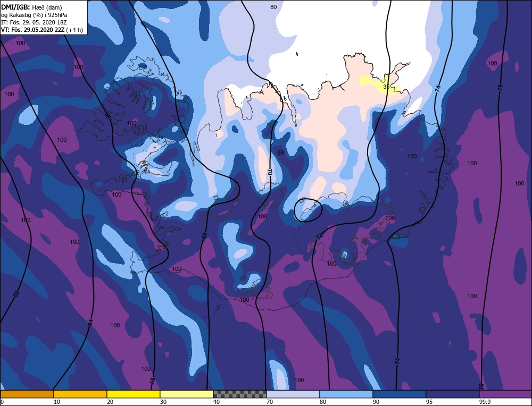This screenshot has width=532, height=406.
Task: Click the 'VT: Fös. 29.05.2020 22Z (+4 h)' line
Action: [x=41, y=30]
